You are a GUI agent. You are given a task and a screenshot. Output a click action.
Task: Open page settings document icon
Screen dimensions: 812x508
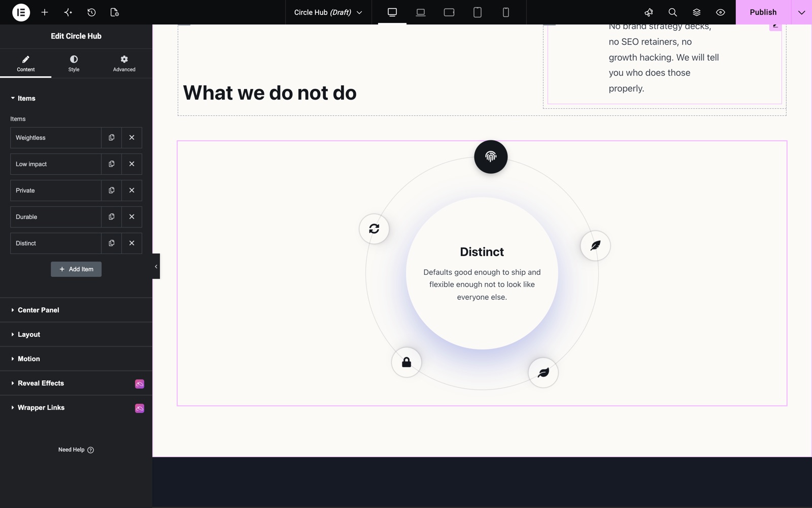[x=115, y=12]
